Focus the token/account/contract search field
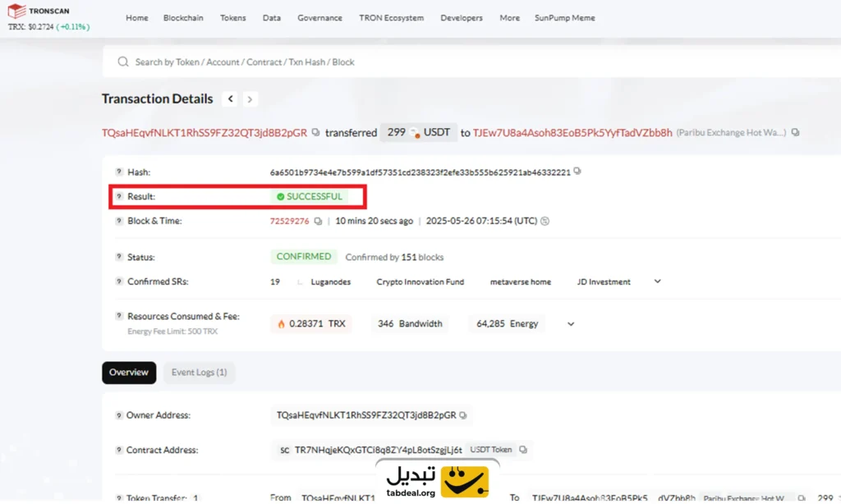Viewport: 841px width, 504px height. coord(472,62)
